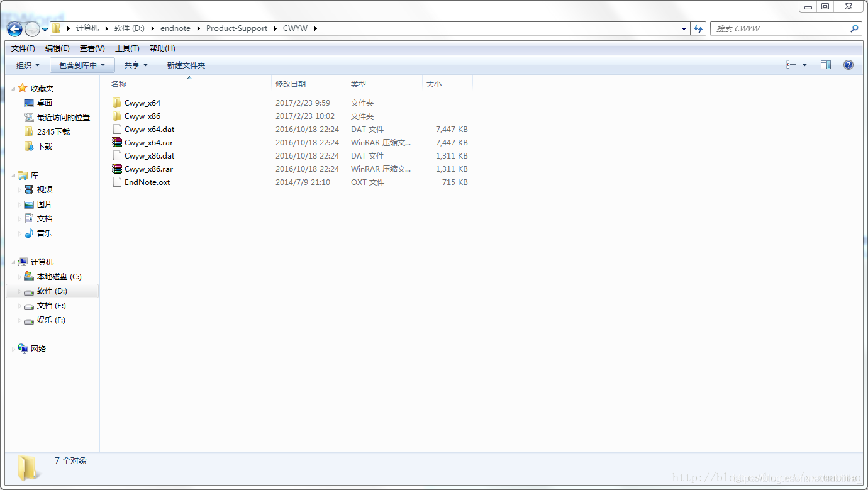Click the search magnifier icon
Image resolution: width=868 pixels, height=490 pixels.
(854, 28)
